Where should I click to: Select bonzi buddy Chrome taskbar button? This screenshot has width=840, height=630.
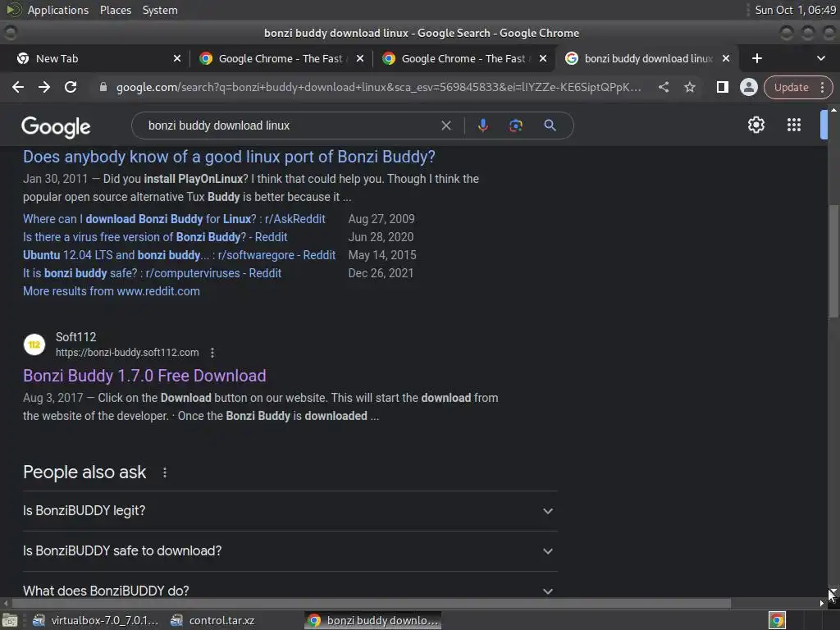(x=373, y=621)
